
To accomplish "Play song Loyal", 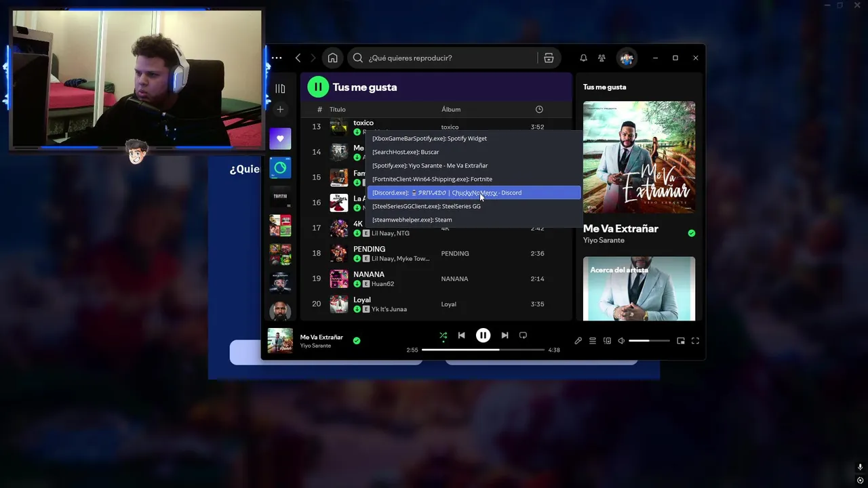I will point(362,300).
